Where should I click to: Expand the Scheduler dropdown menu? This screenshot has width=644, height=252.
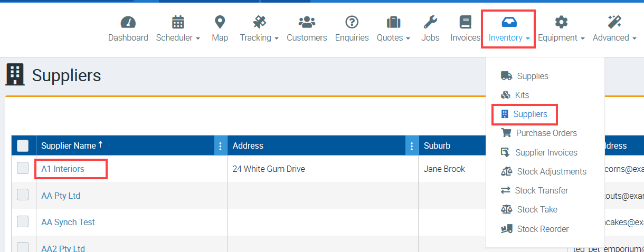[178, 37]
